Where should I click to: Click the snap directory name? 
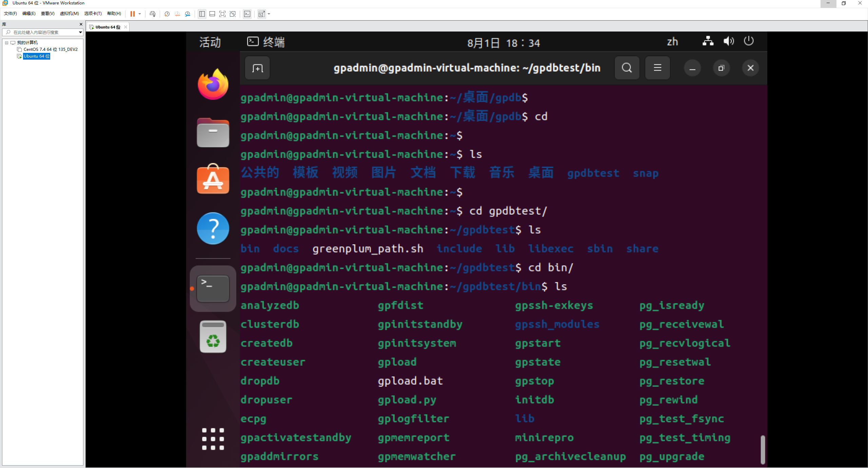(x=646, y=173)
